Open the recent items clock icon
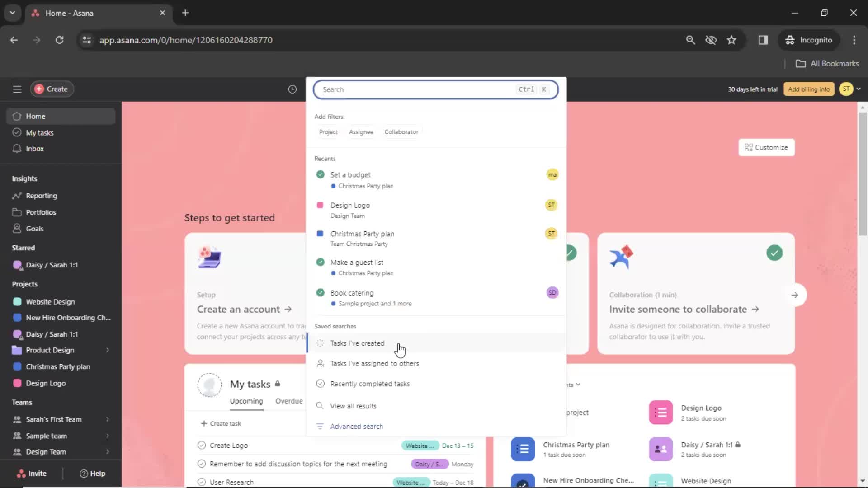The width and height of the screenshot is (868, 488). (292, 89)
